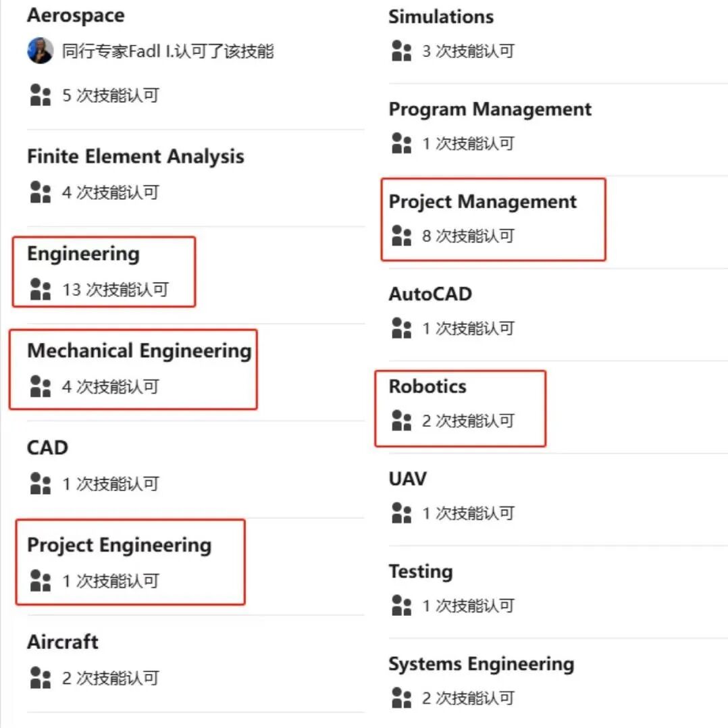Select the Project Engineering skill heading
The width and height of the screenshot is (728, 728).
119,545
